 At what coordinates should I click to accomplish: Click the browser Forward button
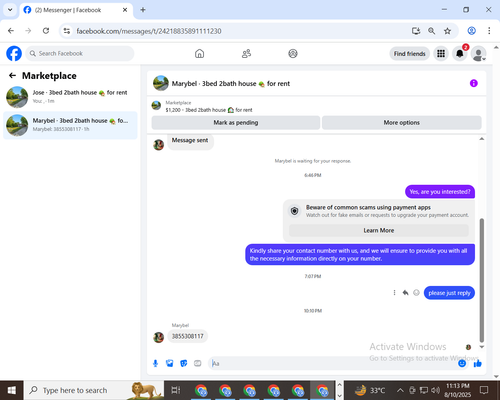pos(28,31)
